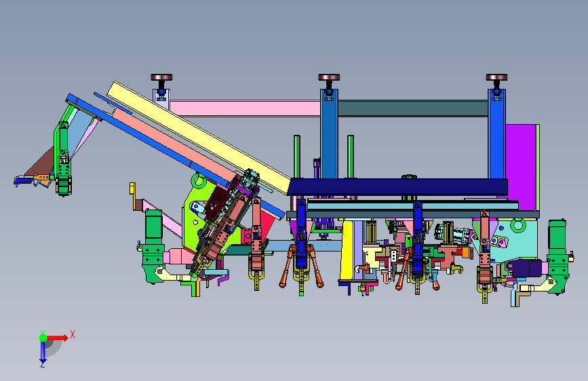Select the long yellow inclined beam
The image size is (588, 381).
(199, 137)
